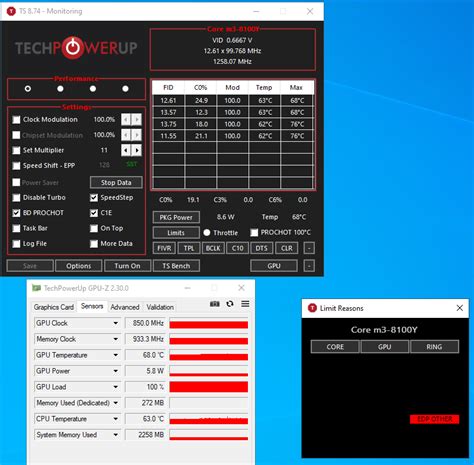Click the Throttle indicator radio
Image resolution: width=474 pixels, height=465 pixels.
[x=207, y=232]
